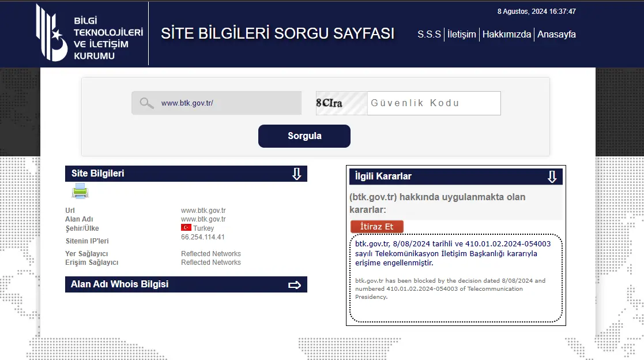Click Reflected Networks beside Erişim Sağlayıcı
The image size is (644, 360).
[x=210, y=262]
